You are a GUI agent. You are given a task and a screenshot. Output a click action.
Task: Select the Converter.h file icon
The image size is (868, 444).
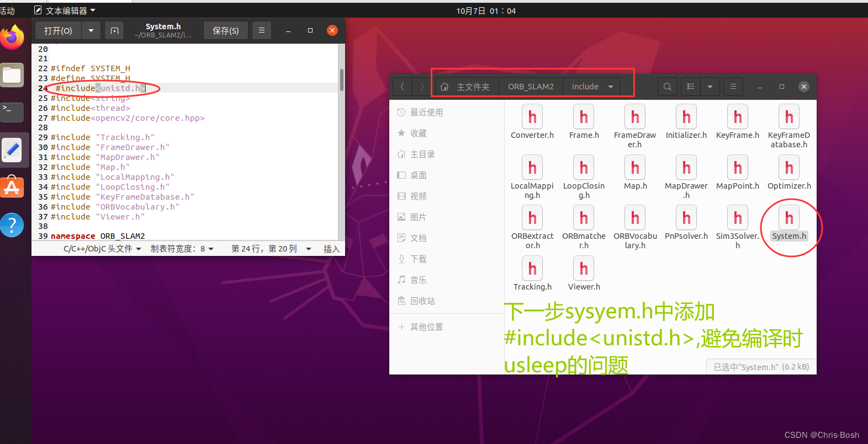point(532,122)
